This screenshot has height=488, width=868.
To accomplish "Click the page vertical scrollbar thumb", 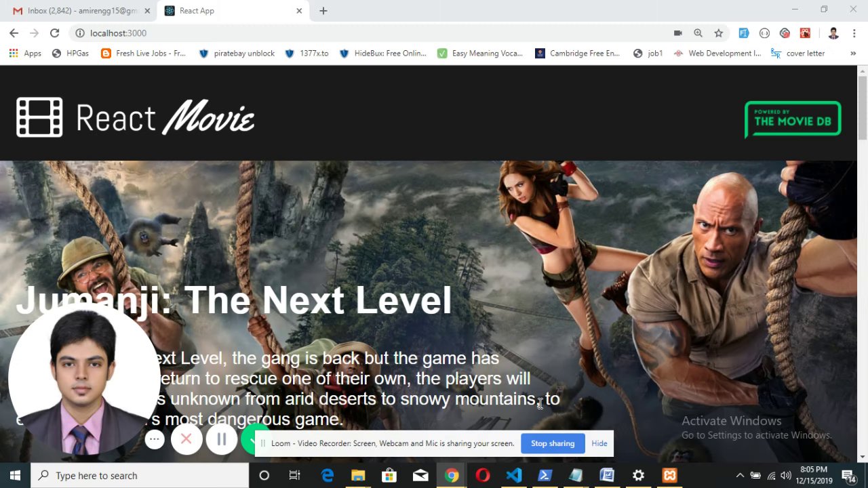I will click(863, 108).
